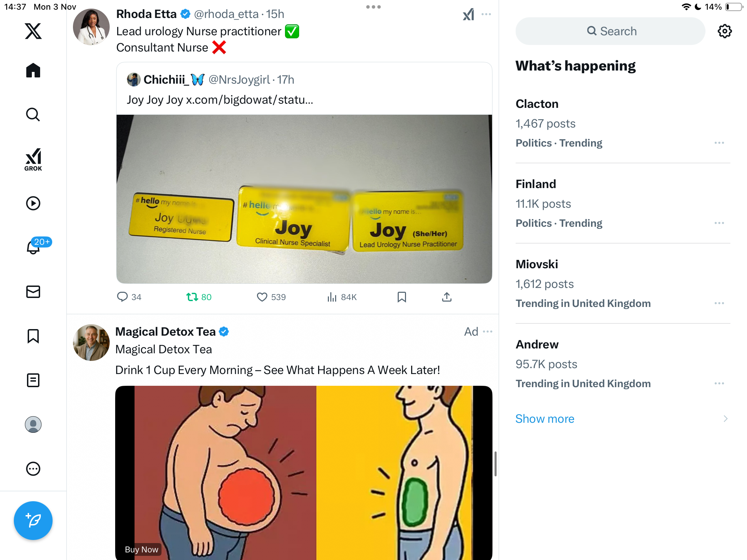Open more options on Magical Detox Tea ad
Viewport: 747px width, 560px height.
pyautogui.click(x=488, y=332)
